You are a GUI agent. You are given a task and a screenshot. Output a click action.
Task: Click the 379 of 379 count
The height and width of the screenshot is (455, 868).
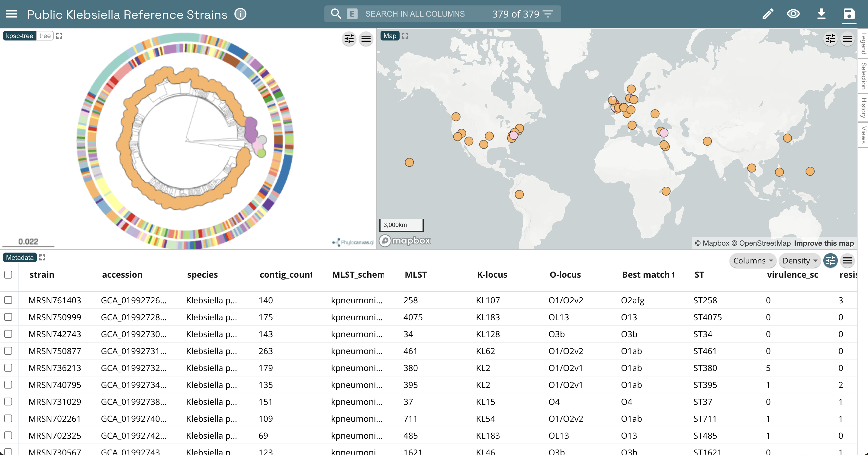[x=516, y=14]
